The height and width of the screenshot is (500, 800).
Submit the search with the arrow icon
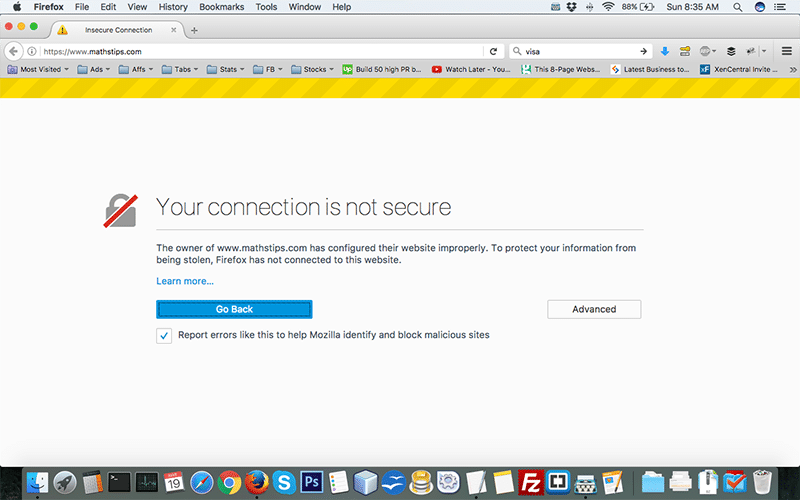[643, 52]
